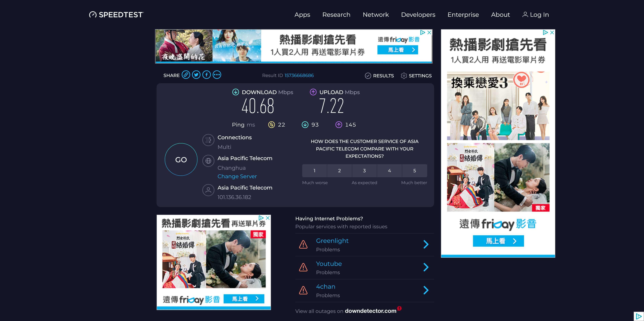This screenshot has width=644, height=321.
Task: Click the Log In person icon
Action: click(525, 15)
